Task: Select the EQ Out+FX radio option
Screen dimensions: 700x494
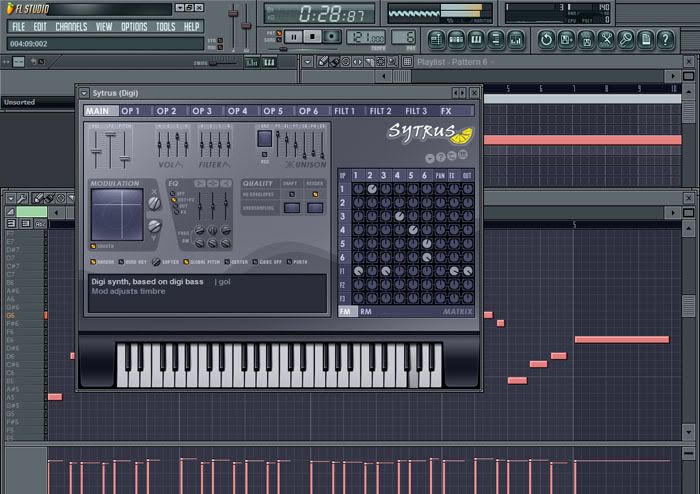Action: tap(174, 200)
